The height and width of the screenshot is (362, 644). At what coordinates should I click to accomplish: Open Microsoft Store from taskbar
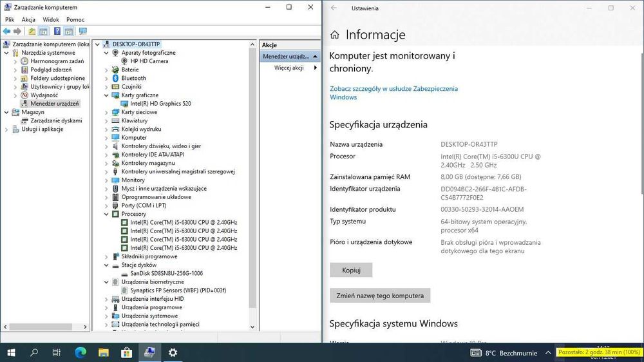coord(126,352)
